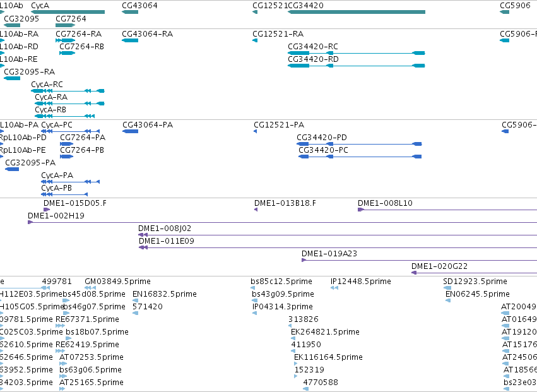The height and width of the screenshot is (392, 537).
Task: Open transcript CG7264-RB
Action: pyautogui.click(x=82, y=47)
